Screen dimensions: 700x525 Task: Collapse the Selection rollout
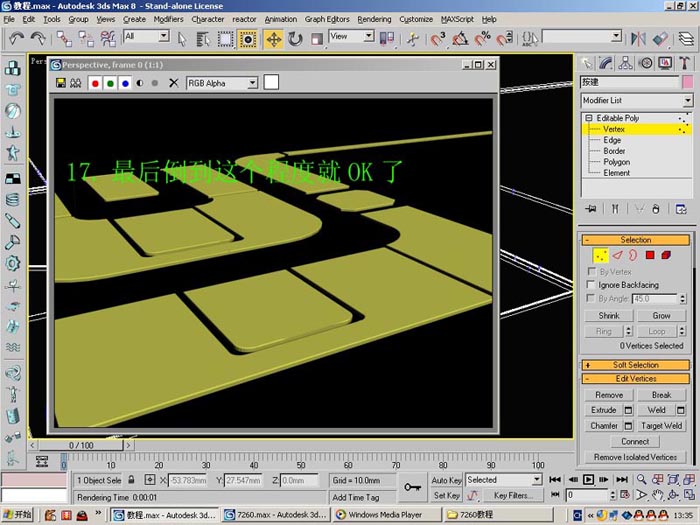pyautogui.click(x=636, y=240)
